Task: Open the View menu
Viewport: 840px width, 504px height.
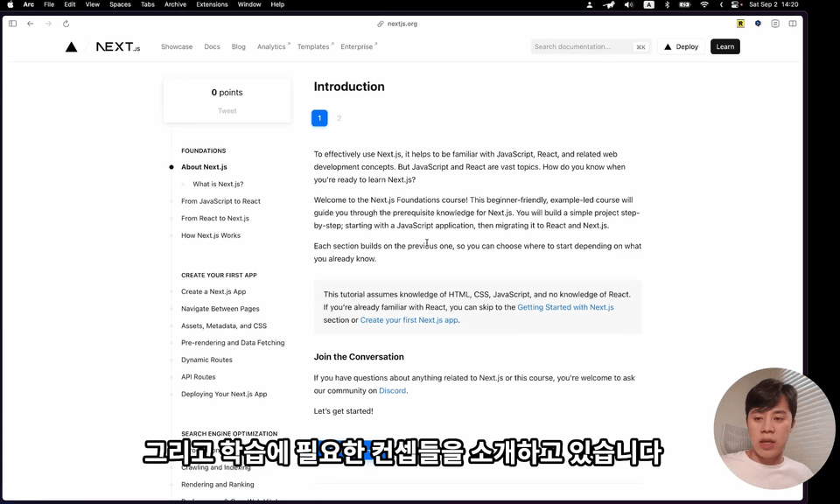Action: click(92, 4)
